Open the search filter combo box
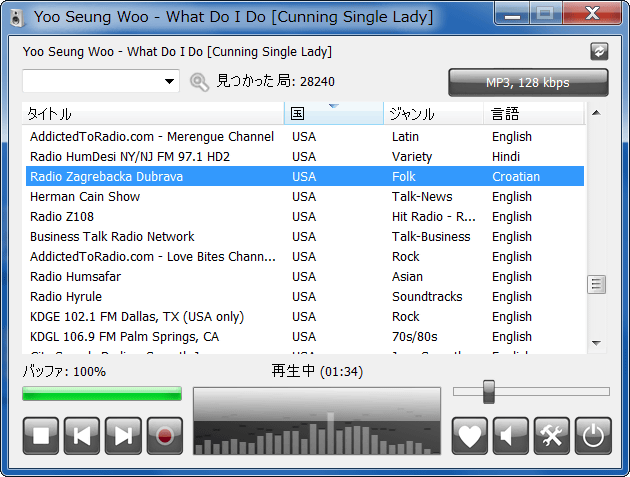Image resolution: width=630 pixels, height=477 pixels. (101, 81)
